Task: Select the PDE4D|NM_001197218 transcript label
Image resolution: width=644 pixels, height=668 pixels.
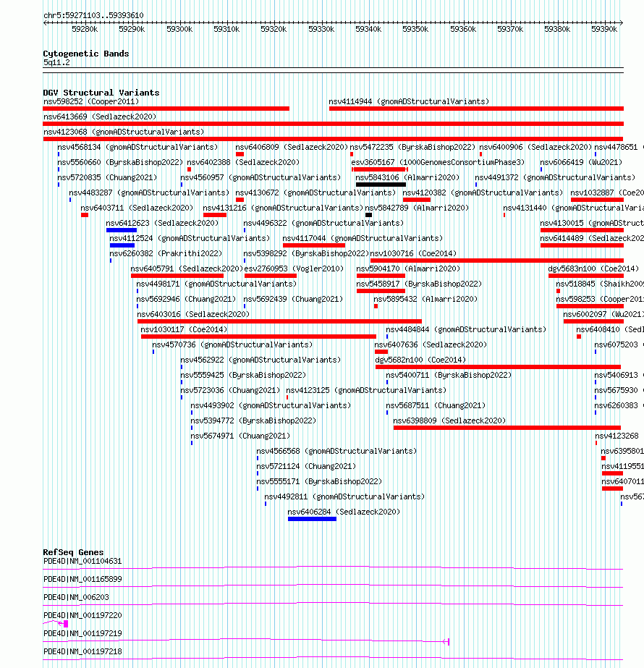Action: point(82,652)
